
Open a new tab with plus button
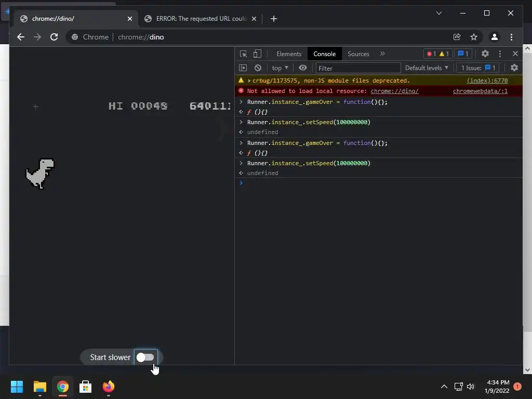coord(274,19)
